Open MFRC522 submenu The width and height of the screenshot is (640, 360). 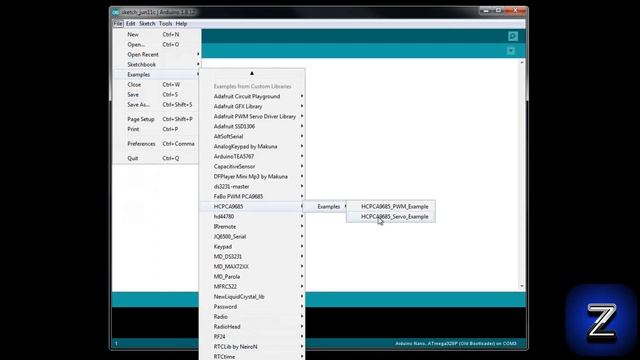pos(252,287)
